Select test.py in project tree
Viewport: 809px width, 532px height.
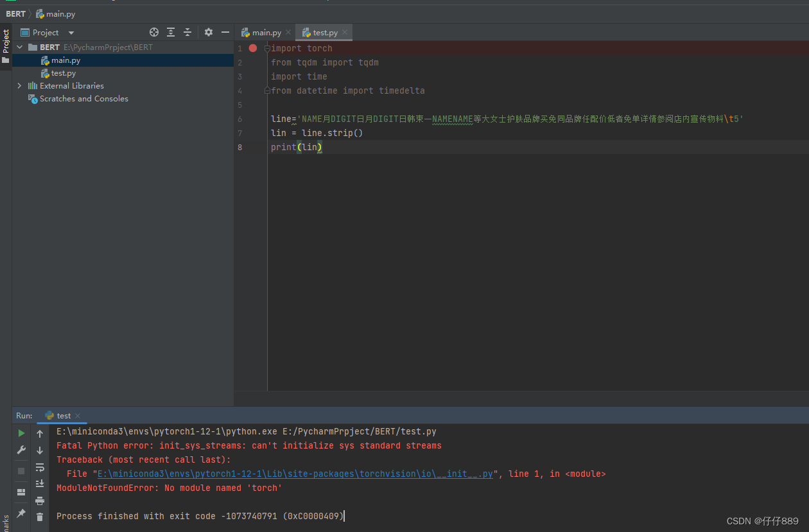pyautogui.click(x=64, y=73)
